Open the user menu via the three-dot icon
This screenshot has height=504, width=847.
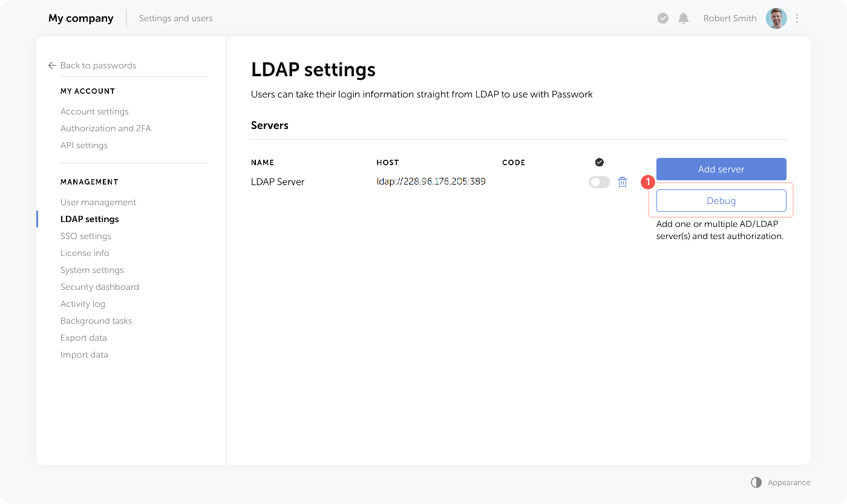[797, 18]
